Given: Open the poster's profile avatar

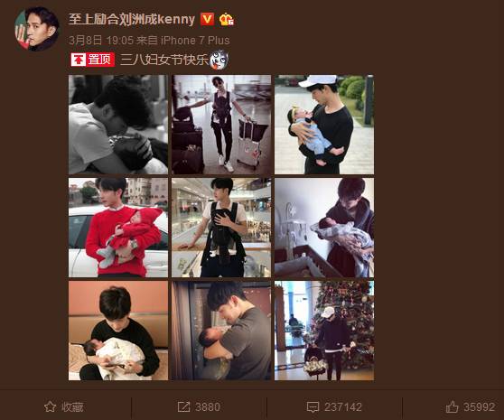Looking at the screenshot, I should pos(37,29).
